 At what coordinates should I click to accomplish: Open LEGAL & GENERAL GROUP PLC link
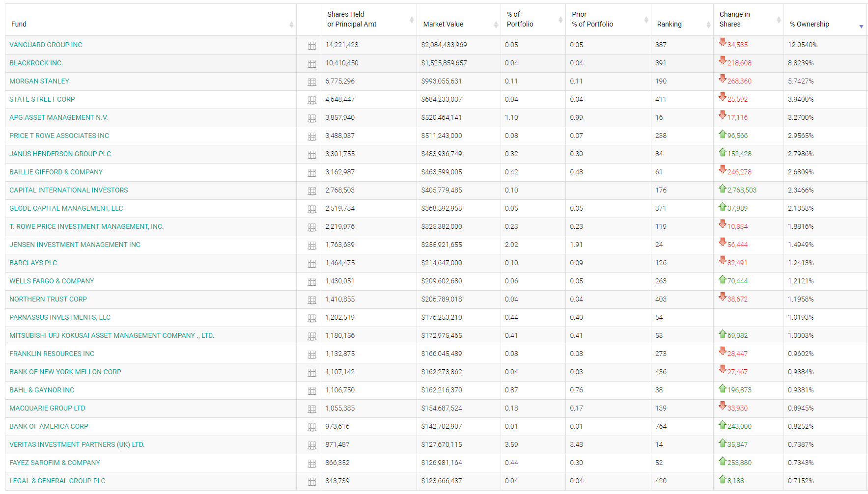point(57,481)
